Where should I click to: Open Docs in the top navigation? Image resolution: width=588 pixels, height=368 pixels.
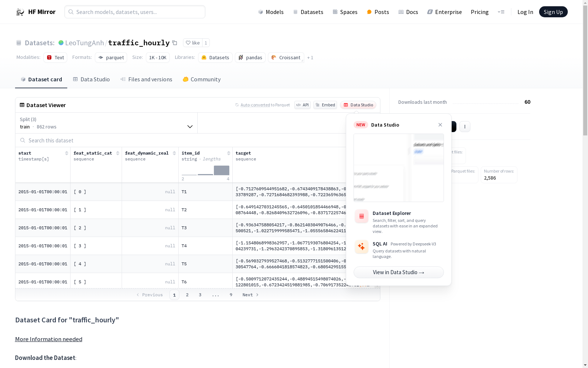point(408,12)
